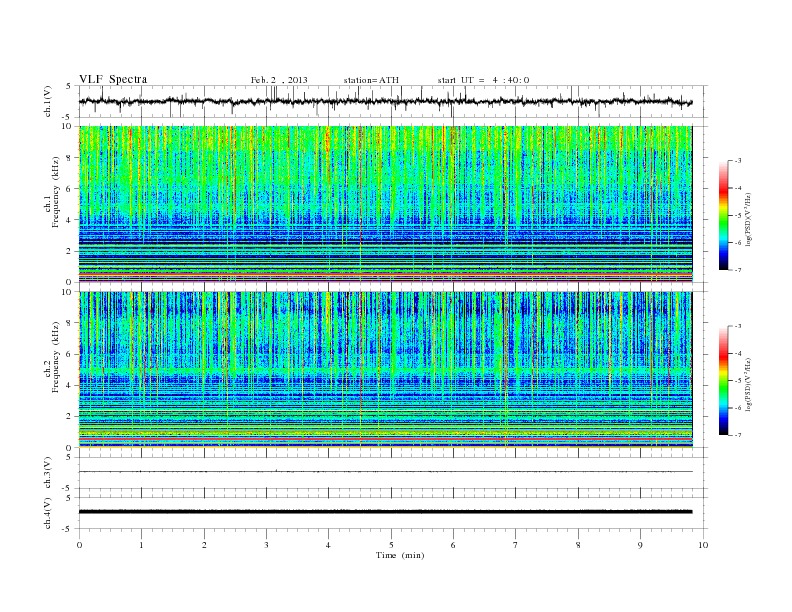
Task: Click the '6' kHz tick of ch.2 spectrogram
Action: (70, 354)
